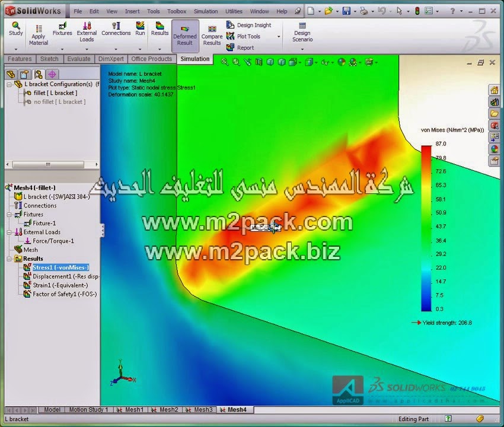504x427 pixels.
Task: Open the Toolbox menu
Action: click(x=177, y=11)
